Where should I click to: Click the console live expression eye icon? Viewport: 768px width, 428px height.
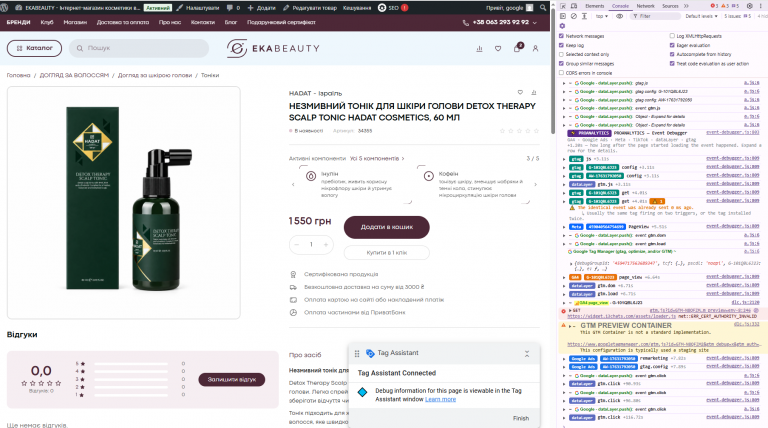coord(620,16)
